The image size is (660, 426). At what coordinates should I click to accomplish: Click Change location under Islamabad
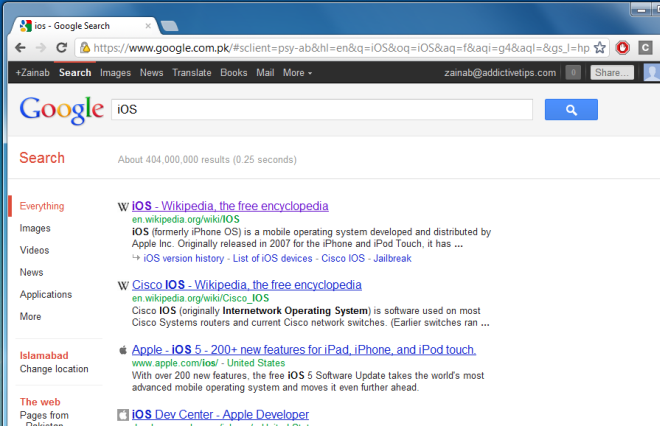point(54,369)
